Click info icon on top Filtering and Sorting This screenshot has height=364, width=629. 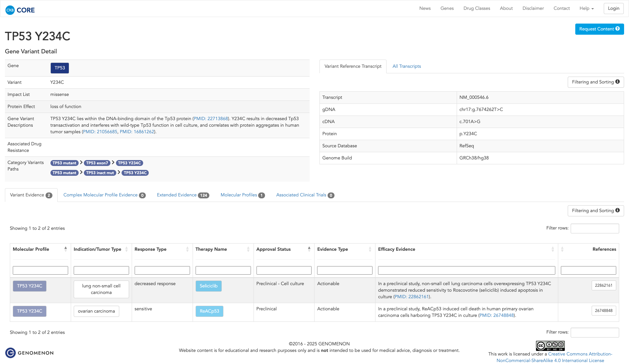click(x=618, y=82)
